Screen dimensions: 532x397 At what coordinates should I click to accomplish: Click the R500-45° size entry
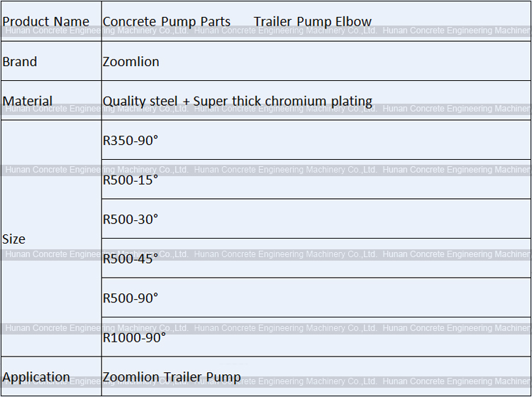[x=131, y=259]
